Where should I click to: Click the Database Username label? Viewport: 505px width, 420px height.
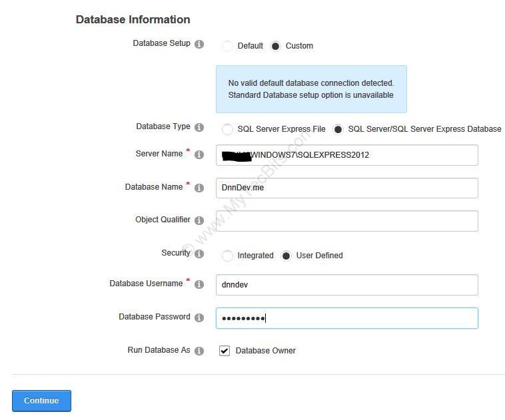(146, 284)
